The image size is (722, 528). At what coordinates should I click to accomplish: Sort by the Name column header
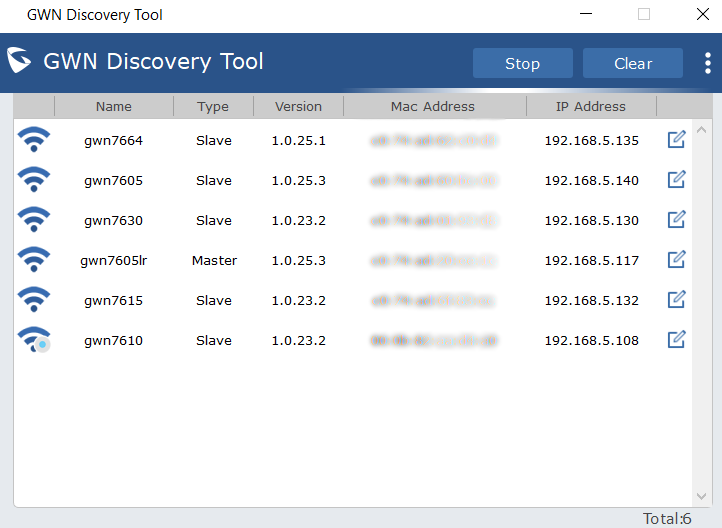click(114, 106)
